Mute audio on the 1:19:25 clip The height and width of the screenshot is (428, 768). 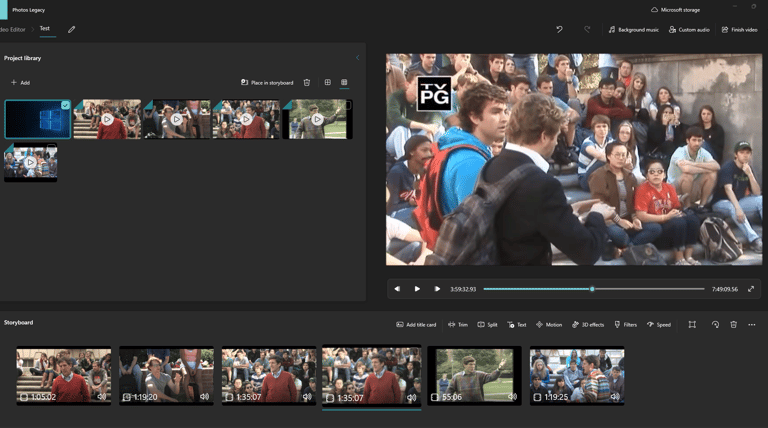(x=615, y=397)
